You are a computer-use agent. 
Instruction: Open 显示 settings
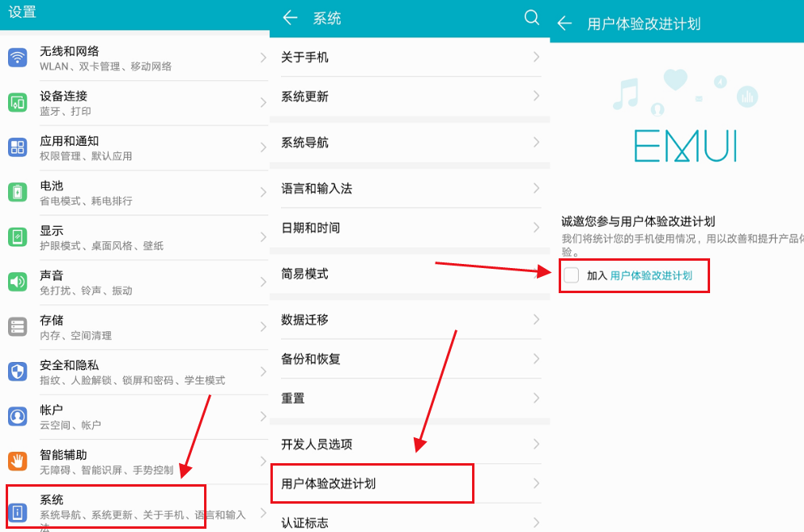click(x=135, y=237)
